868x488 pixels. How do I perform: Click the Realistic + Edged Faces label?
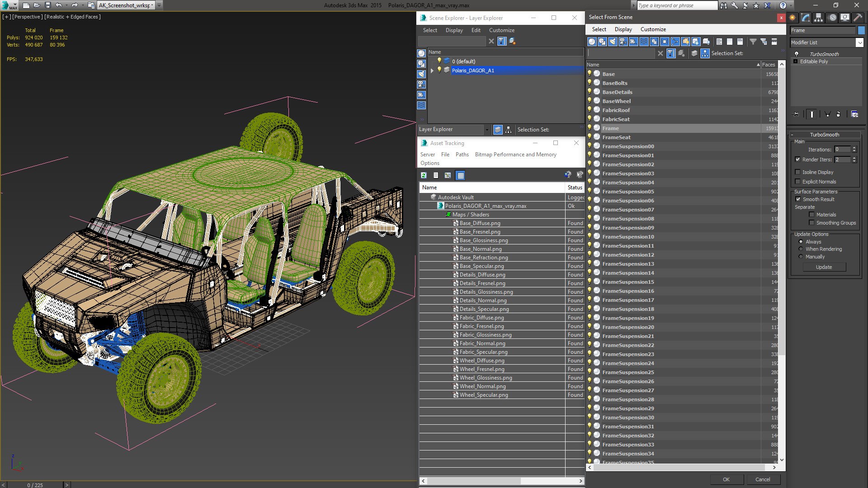[72, 17]
